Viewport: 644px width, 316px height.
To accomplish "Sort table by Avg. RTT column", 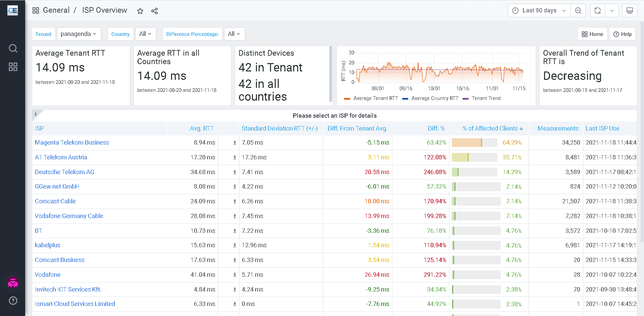I will click(202, 128).
